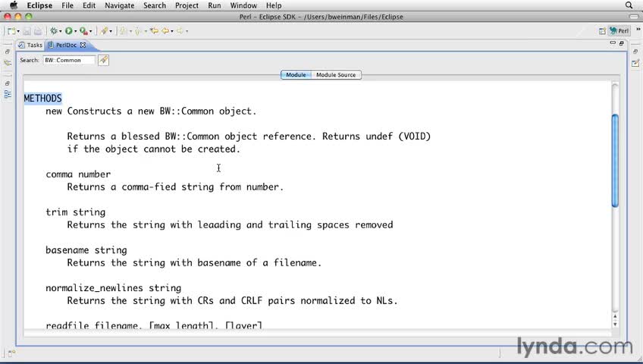Restore the second left sidebar stack
This screenshot has height=364, width=643.
8,83
